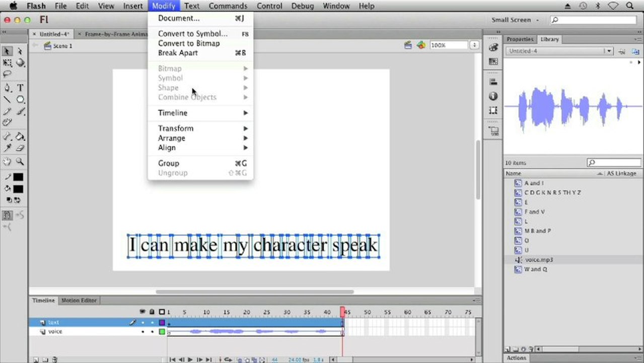Click the Delete layer trash icon
Image resolution: width=644 pixels, height=363 pixels.
click(54, 359)
